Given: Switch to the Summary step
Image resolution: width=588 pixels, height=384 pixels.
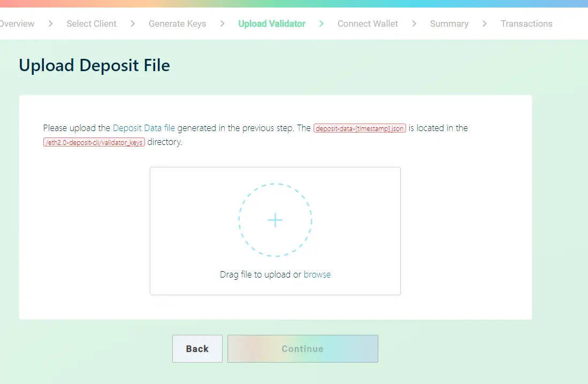Looking at the screenshot, I should click(449, 24).
